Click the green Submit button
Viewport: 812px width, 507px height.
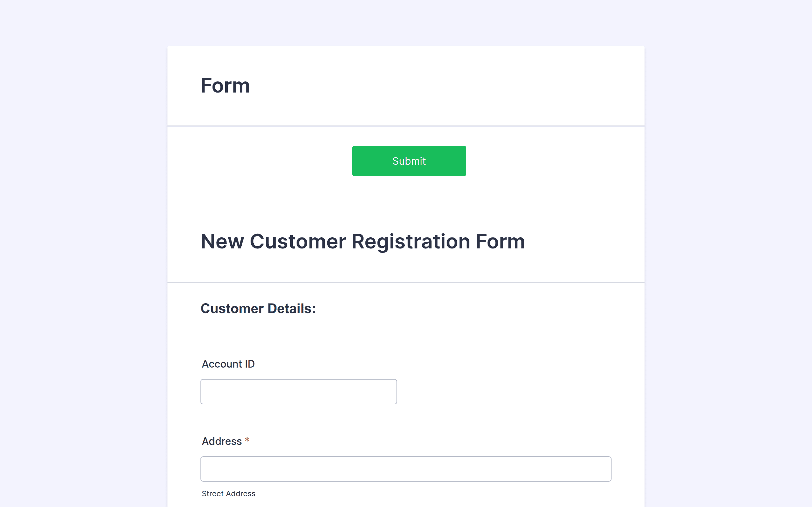coord(409,161)
